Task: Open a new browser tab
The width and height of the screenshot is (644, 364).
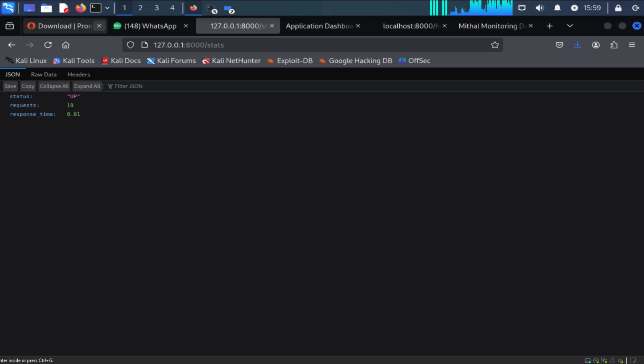Action: [550, 26]
